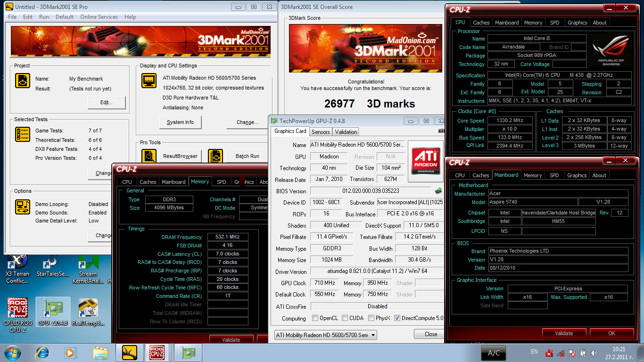Click the network signal tray icon
Viewport: 644px width, 362px height.
pos(561,353)
